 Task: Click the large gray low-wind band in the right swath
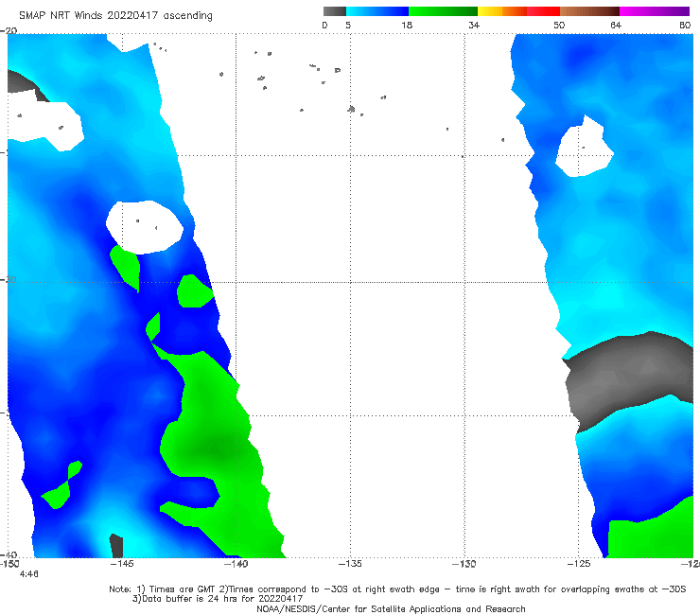(627, 378)
